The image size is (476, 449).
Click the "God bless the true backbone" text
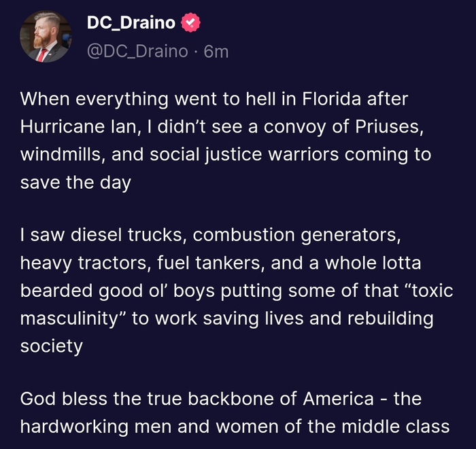[139, 399]
